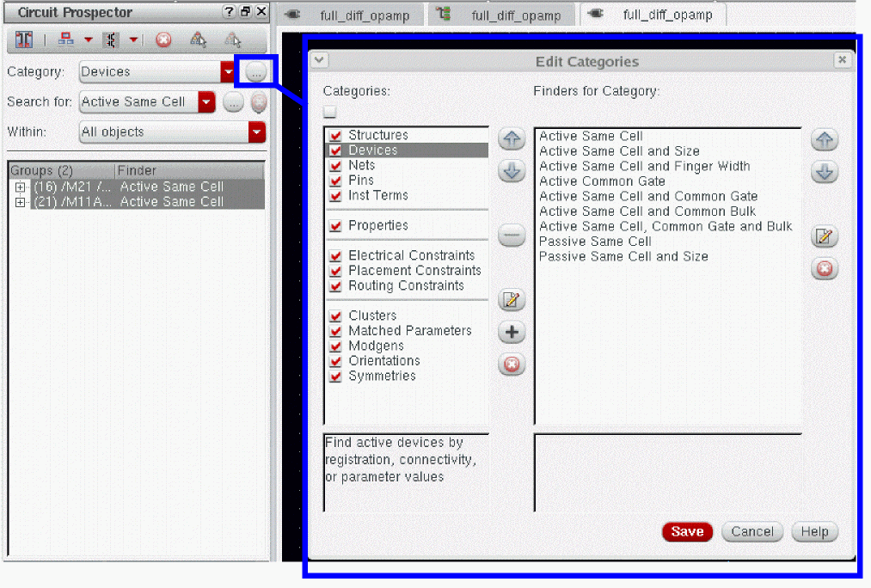Select the Passive Same Cell finder
Image resolution: width=871 pixels, height=588 pixels.
(x=595, y=242)
